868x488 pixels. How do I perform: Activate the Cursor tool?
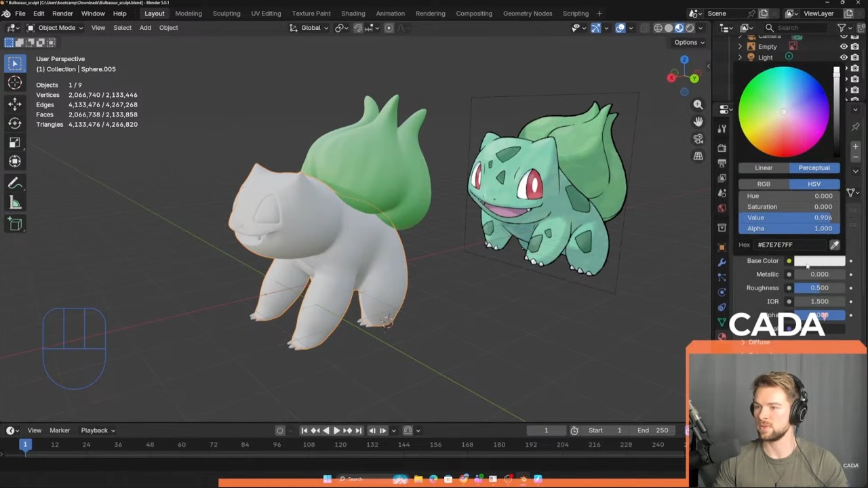click(15, 83)
